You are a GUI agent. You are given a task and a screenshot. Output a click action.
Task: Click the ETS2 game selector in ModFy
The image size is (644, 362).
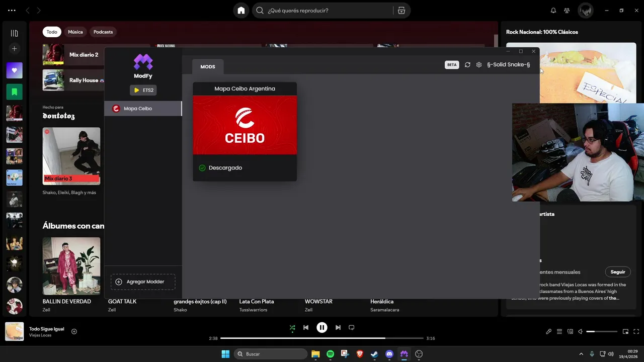pyautogui.click(x=143, y=90)
